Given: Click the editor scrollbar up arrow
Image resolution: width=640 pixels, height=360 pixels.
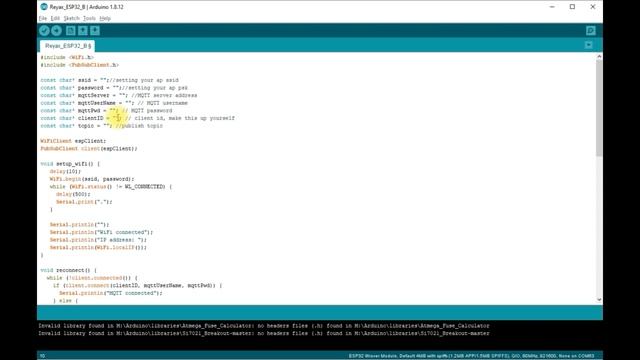Looking at the screenshot, I should [x=599, y=57].
